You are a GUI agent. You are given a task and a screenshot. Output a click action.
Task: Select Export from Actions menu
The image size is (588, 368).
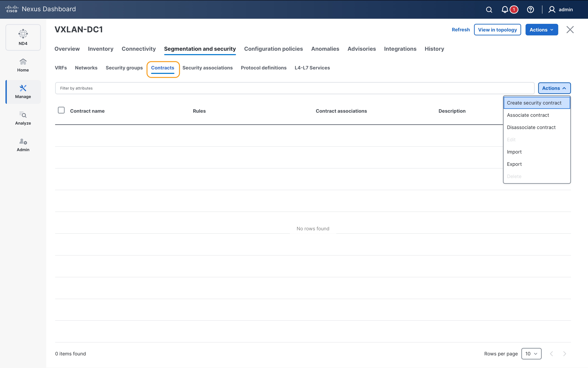pos(537,164)
